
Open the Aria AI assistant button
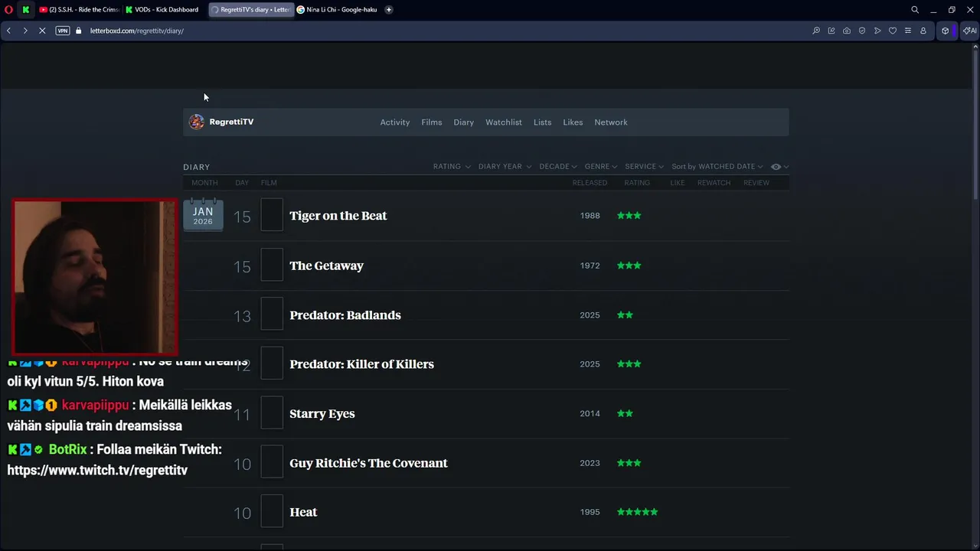click(970, 31)
